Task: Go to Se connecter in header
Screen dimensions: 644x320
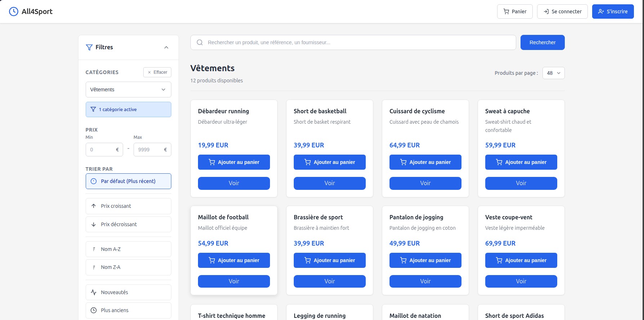Action: click(562, 12)
